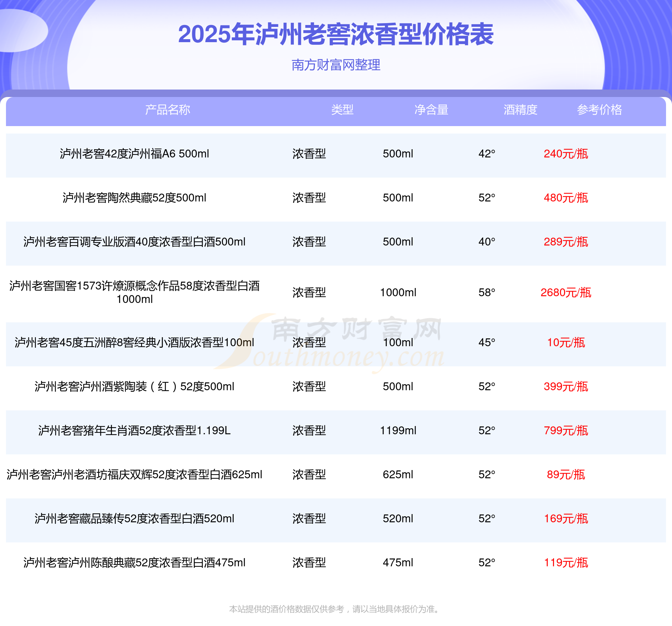Select 浓香型 type cell in the 福庆双辉 row
The width and height of the screenshot is (672, 626).
(309, 475)
